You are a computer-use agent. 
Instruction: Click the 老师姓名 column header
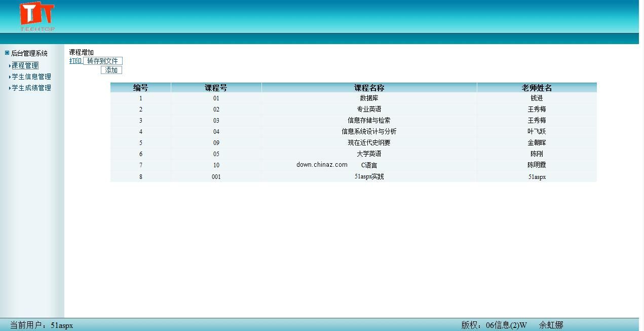point(537,88)
